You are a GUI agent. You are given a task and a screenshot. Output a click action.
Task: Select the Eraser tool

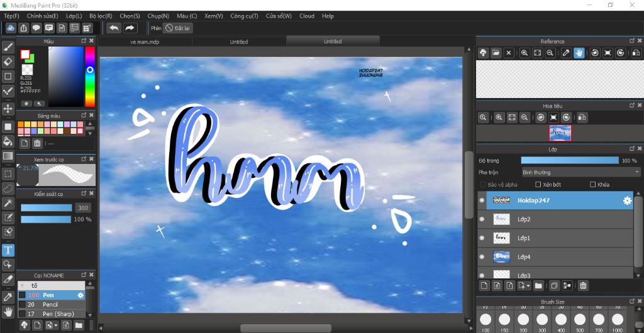click(8, 62)
